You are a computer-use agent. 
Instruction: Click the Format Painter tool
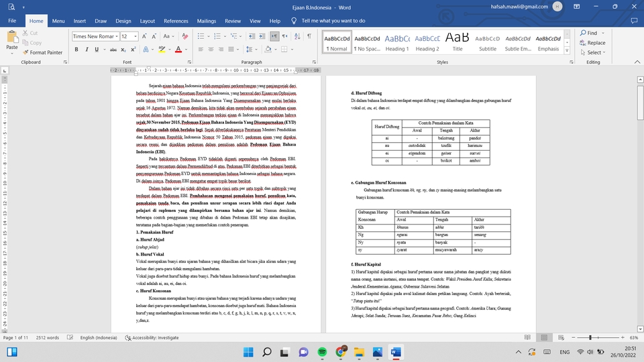click(x=43, y=52)
